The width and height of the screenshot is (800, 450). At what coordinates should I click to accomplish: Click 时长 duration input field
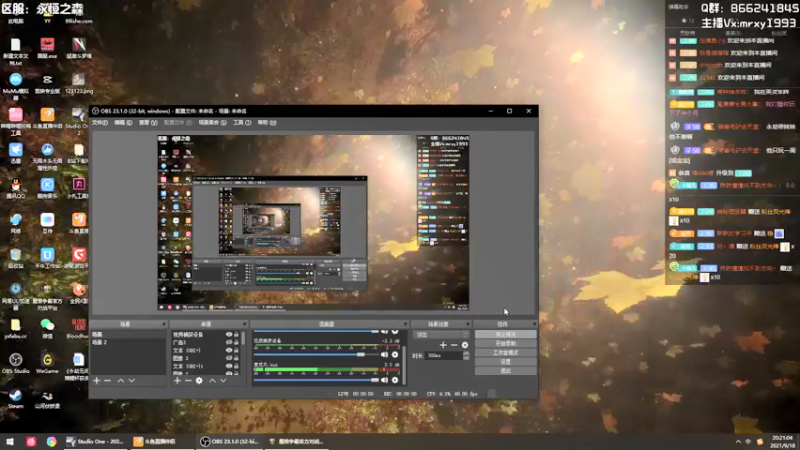tap(444, 356)
